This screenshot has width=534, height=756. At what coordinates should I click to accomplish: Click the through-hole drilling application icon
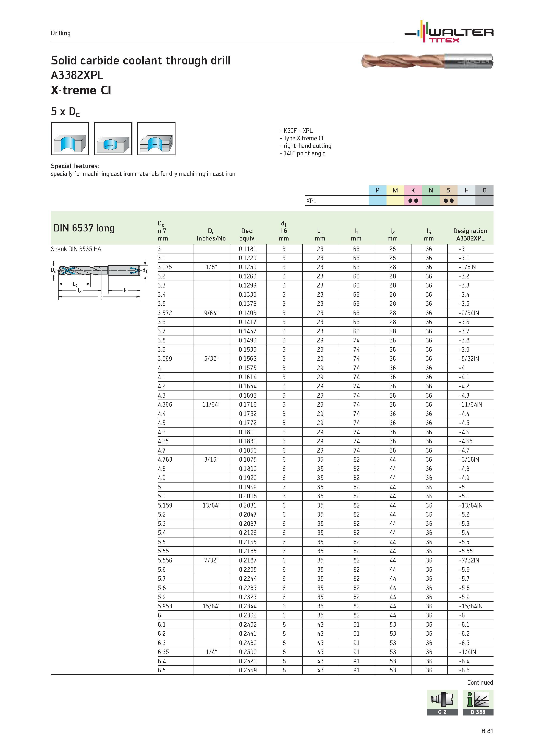tap(70, 139)
